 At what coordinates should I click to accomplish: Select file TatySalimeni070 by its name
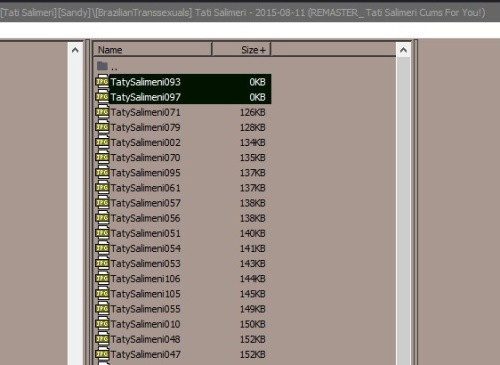coord(145,158)
